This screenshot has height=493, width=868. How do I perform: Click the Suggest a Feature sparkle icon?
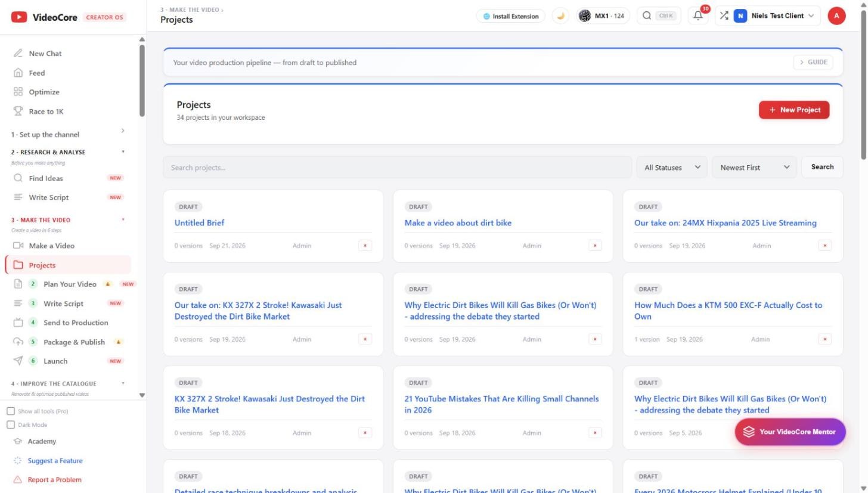point(17,461)
